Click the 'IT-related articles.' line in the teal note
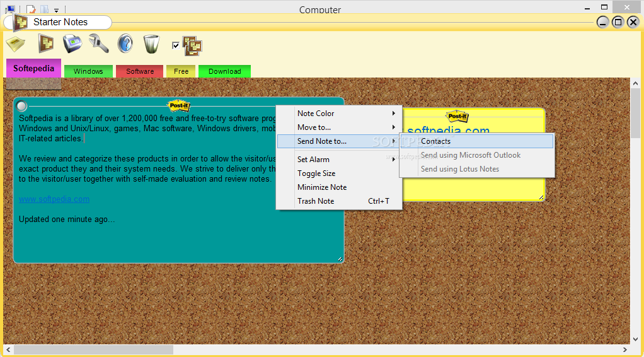The width and height of the screenshot is (644, 357). [51, 139]
